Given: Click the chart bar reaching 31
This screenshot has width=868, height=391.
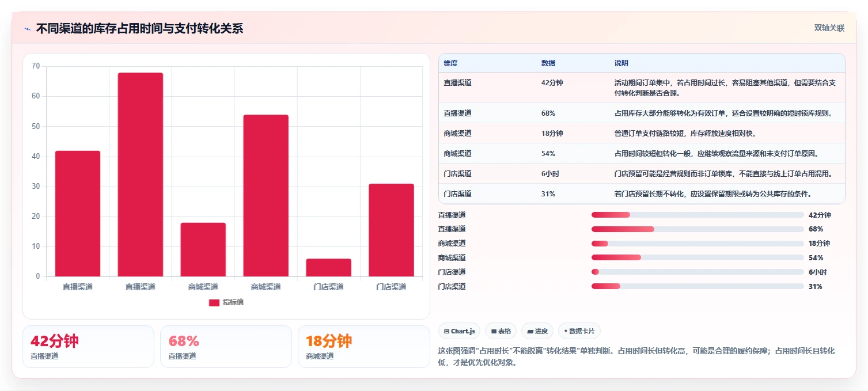Looking at the screenshot, I should pos(391,230).
